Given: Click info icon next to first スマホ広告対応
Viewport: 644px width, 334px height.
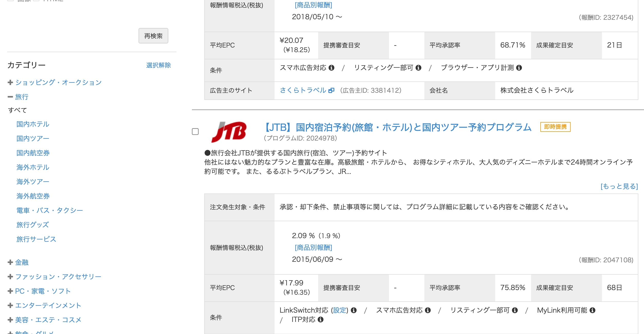Looking at the screenshot, I should click(331, 68).
